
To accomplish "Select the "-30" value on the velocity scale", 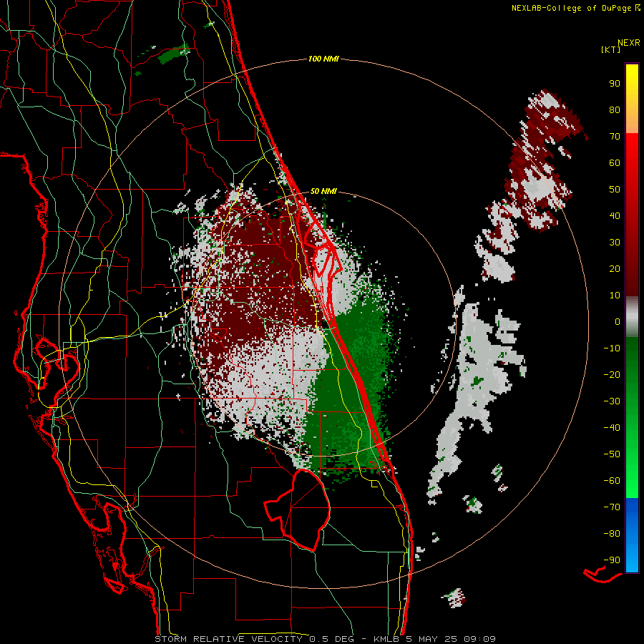I will (612, 401).
